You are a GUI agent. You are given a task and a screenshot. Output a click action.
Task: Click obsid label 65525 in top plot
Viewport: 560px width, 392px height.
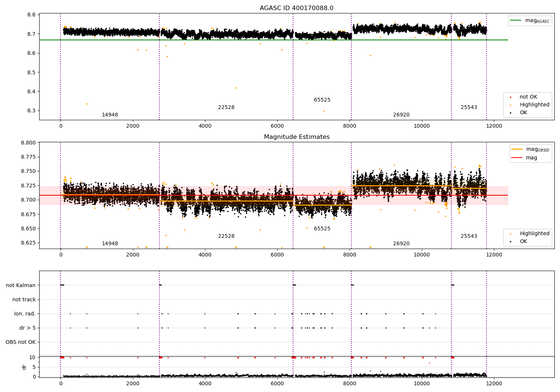pos(322,100)
